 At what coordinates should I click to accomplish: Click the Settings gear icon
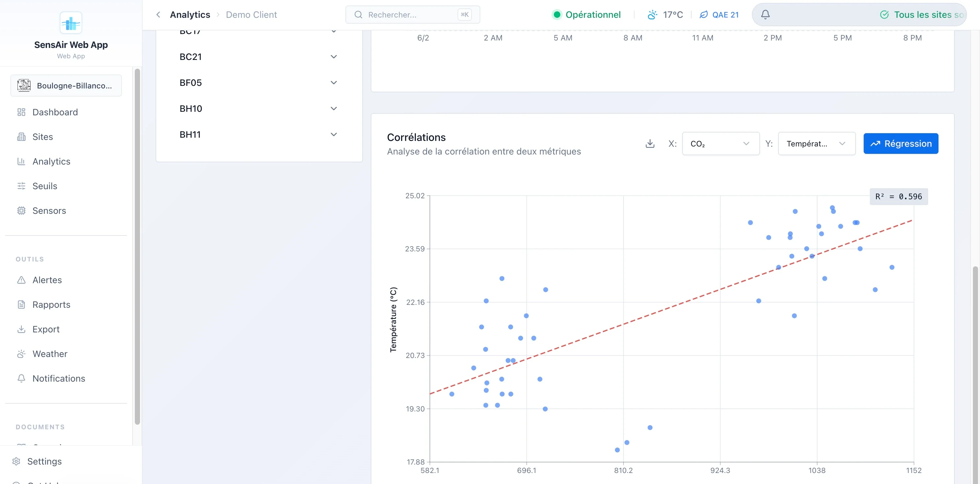(16, 461)
